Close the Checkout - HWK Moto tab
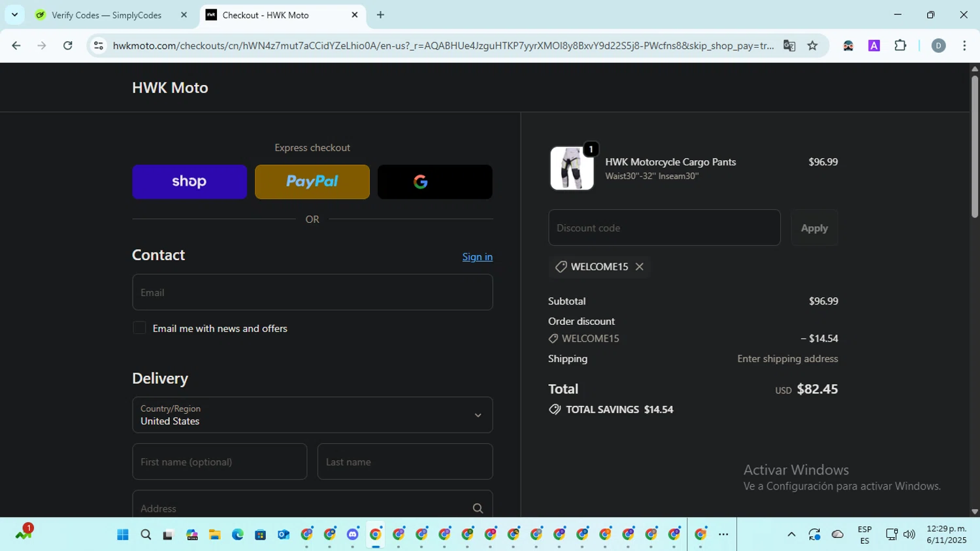The image size is (980, 551). click(355, 14)
